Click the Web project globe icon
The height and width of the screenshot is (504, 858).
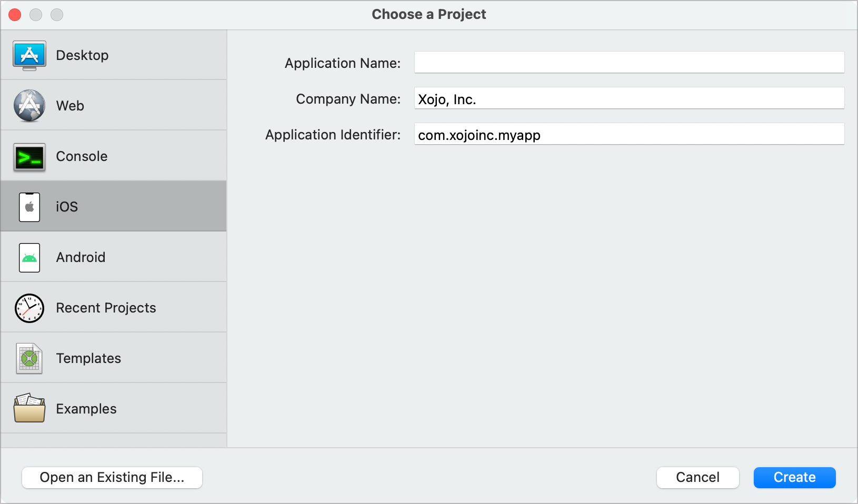point(29,106)
